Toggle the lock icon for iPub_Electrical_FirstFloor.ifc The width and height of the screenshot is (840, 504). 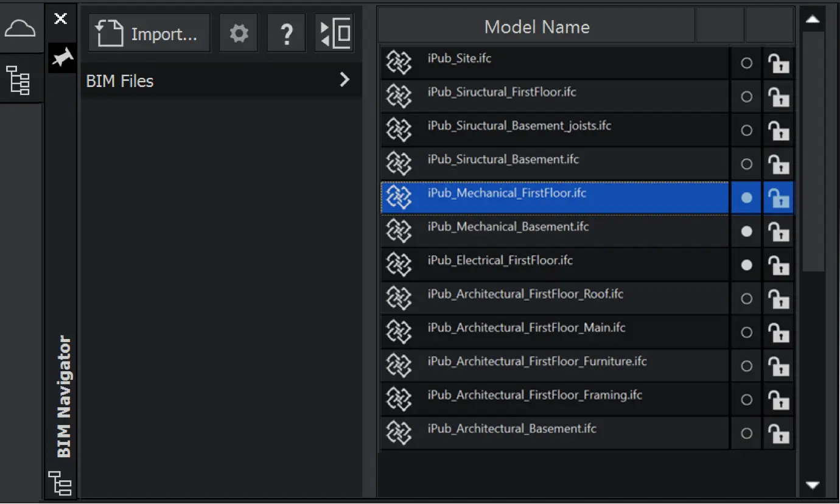coord(778,265)
